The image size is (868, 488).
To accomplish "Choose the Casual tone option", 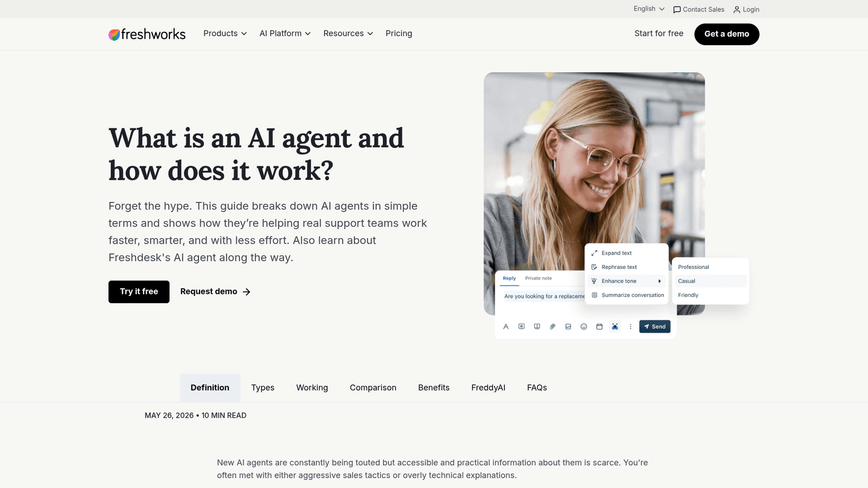I will 710,281.
